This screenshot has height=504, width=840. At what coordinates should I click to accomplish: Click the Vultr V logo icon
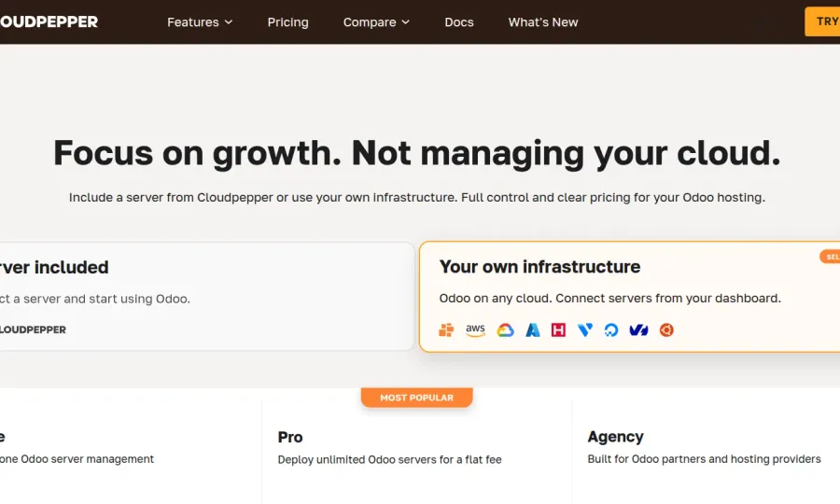tap(585, 329)
